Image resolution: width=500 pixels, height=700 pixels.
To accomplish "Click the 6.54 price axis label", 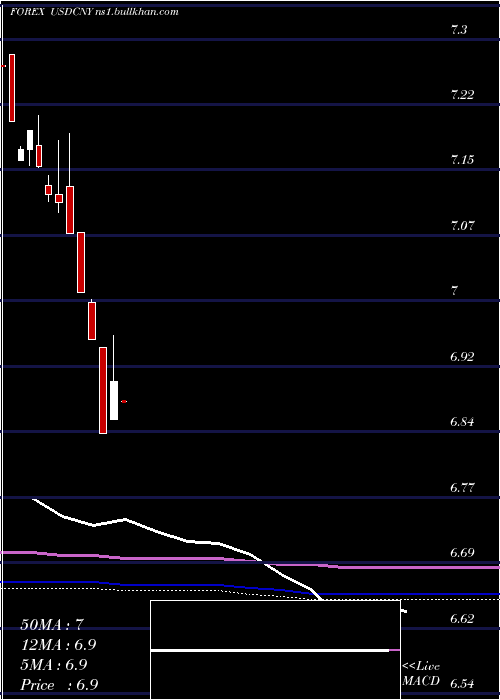I will pos(463,683).
